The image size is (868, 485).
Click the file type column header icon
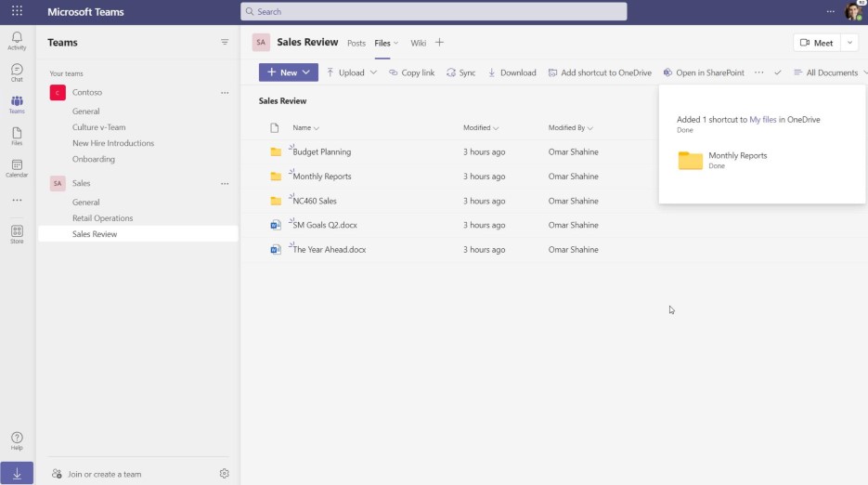275,128
